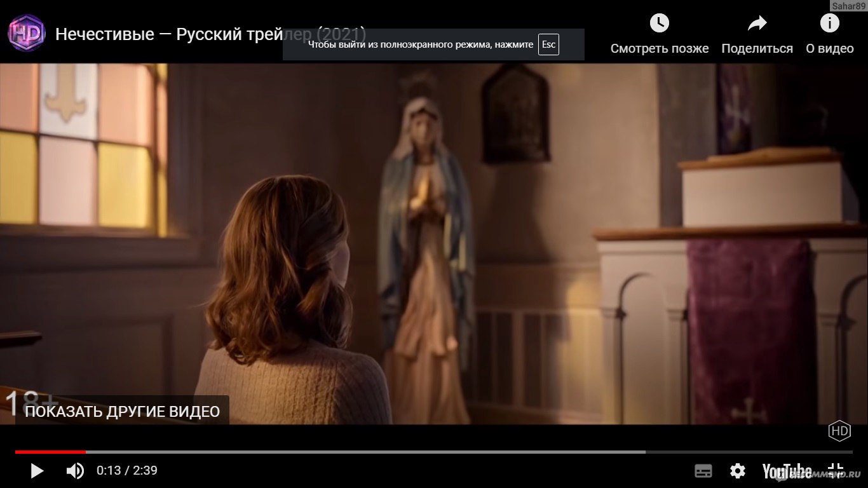868x488 pixels.
Task: Open the video settings gear
Action: (x=738, y=471)
